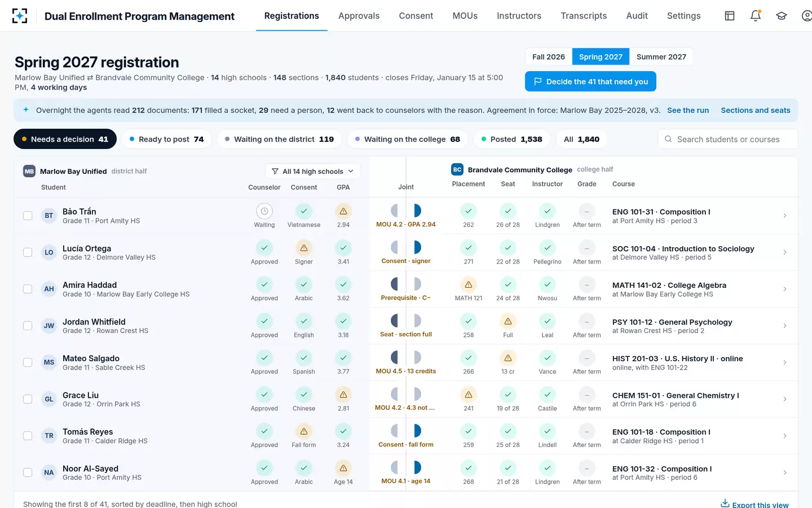
Task: Expand the SOC 101-04 Sociology row chevron
Action: (x=785, y=252)
